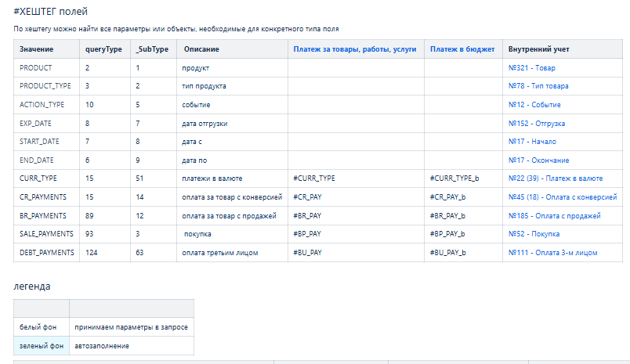Viewport: 630px width, 364px height.
Task: Follow the №111 - Оплата 3-м лицом link
Action: point(552,253)
